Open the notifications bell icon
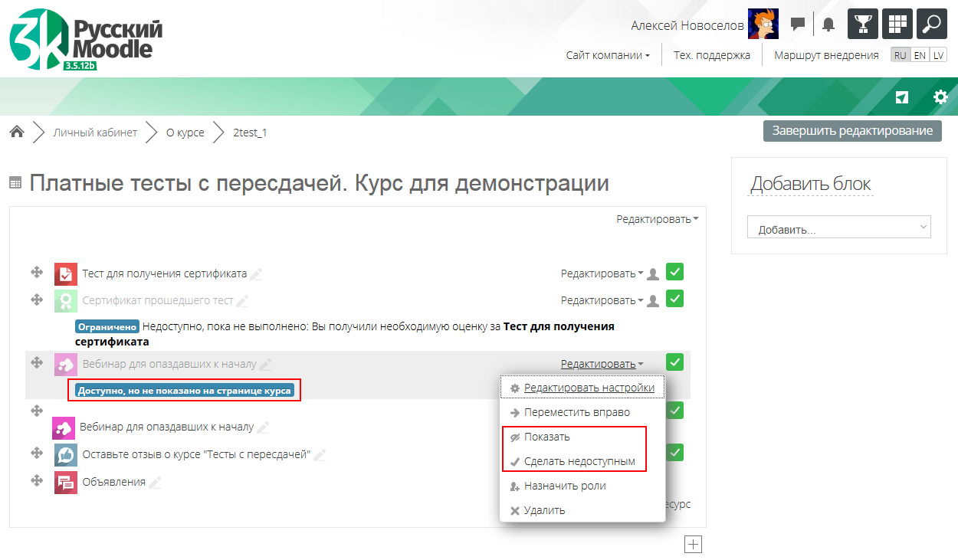958x560 pixels. coord(828,25)
